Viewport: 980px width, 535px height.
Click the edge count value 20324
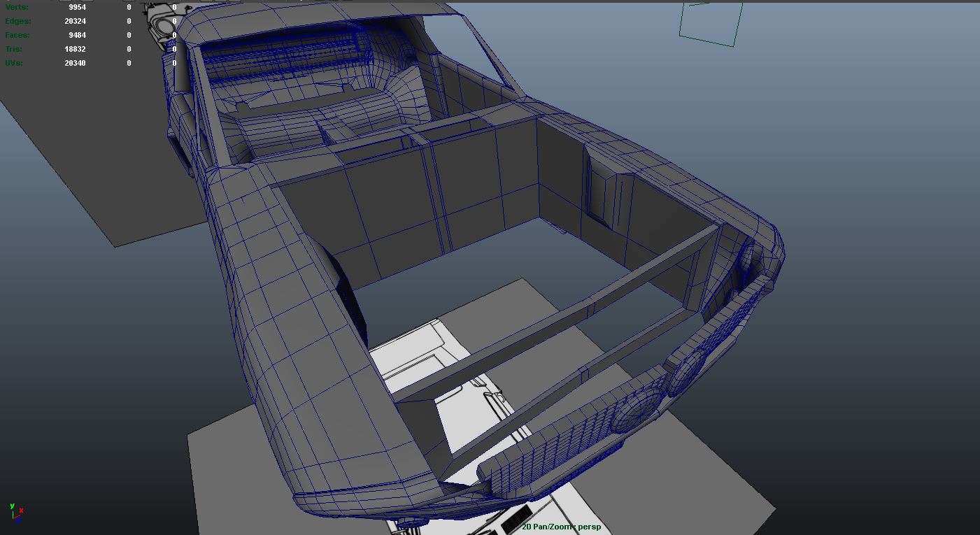[75, 21]
